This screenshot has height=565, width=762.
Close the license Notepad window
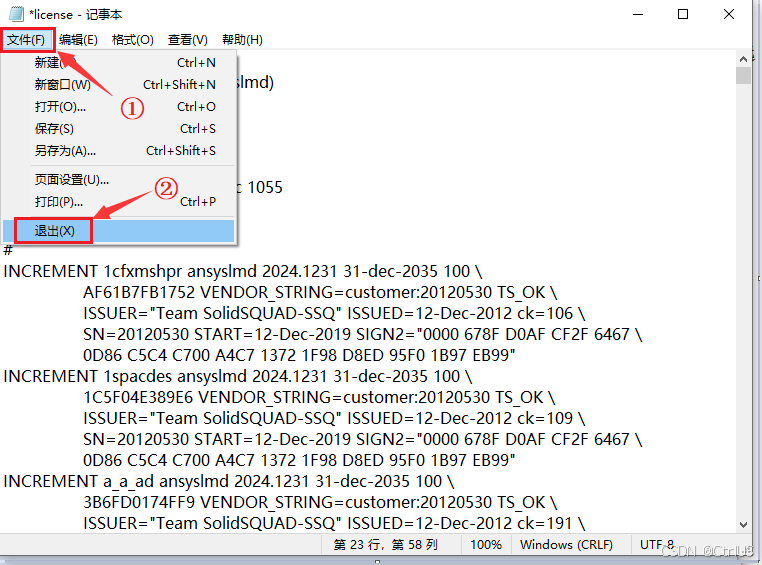(x=728, y=15)
